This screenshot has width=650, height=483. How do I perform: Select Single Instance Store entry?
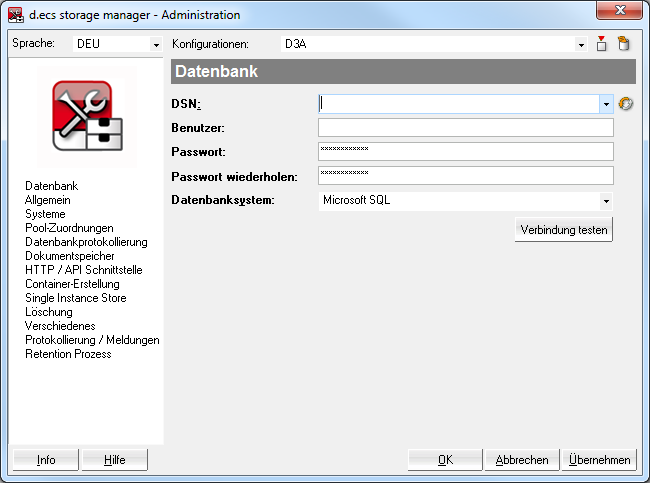(x=76, y=298)
